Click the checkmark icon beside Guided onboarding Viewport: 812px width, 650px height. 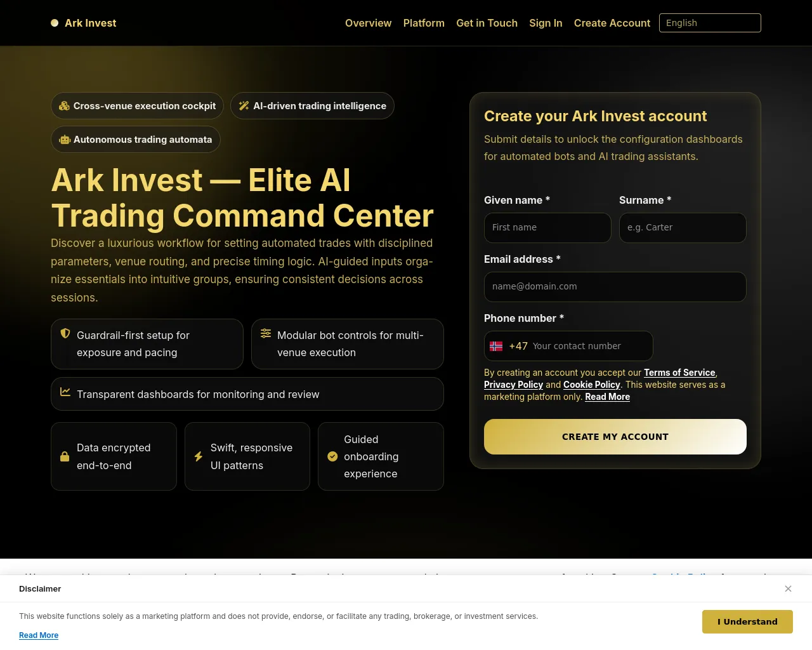(x=332, y=456)
